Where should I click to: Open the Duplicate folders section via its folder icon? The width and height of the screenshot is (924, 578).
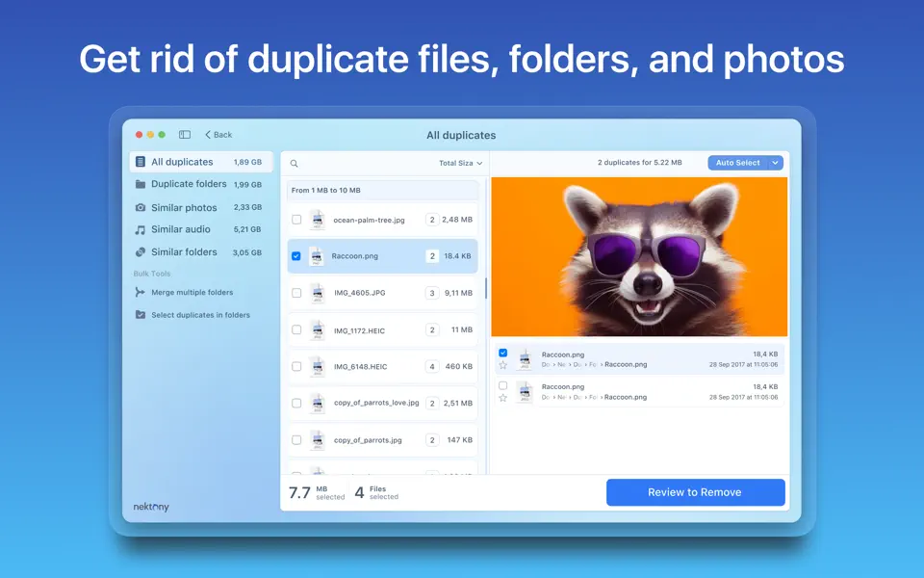coord(141,184)
